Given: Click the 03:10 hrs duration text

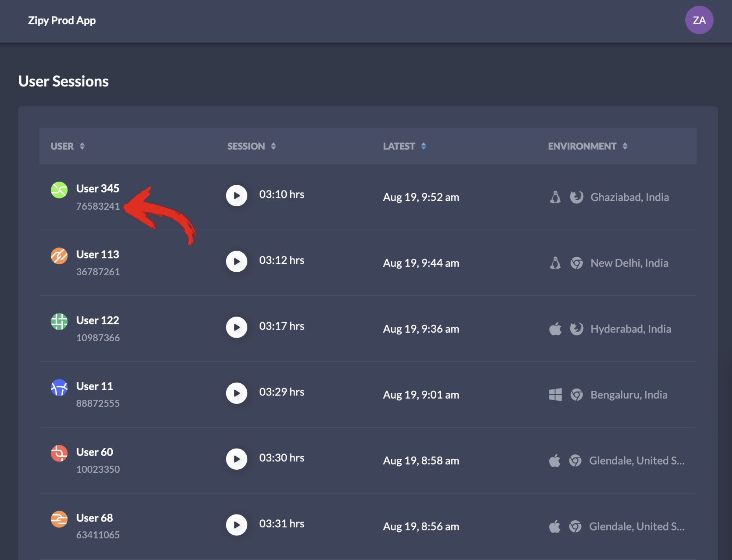Looking at the screenshot, I should point(282,194).
